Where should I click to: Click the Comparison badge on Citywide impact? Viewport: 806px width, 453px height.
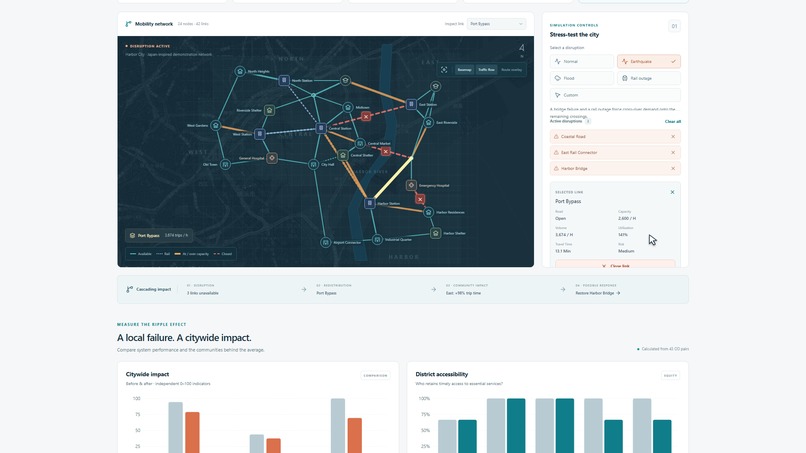[x=375, y=375]
